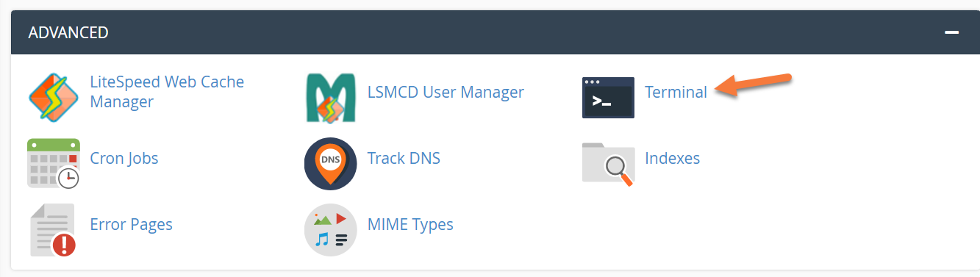Click the ADVANCED section header title
This screenshot has width=980, height=277.
[68, 32]
